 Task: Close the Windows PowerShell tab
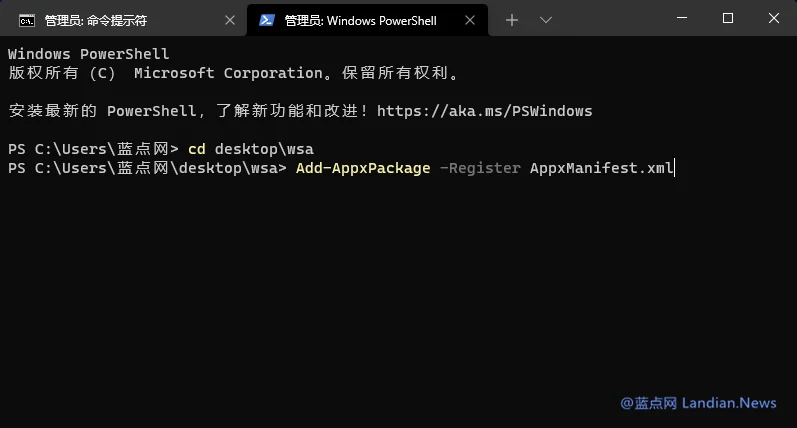click(x=470, y=20)
